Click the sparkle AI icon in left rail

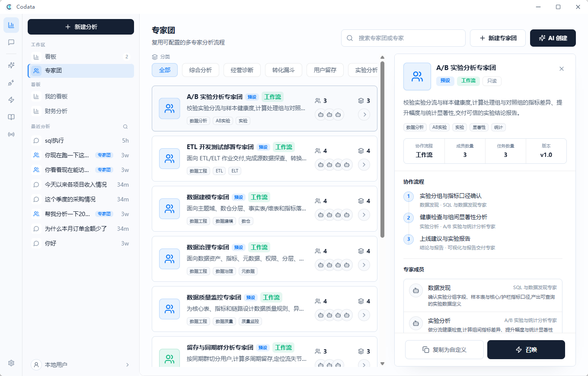[11, 65]
